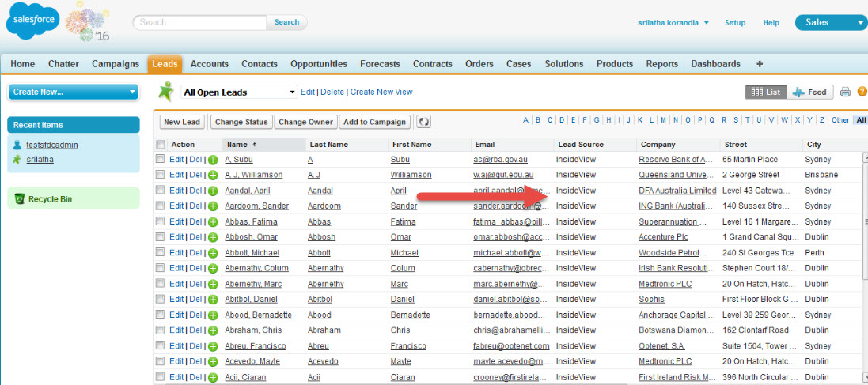This screenshot has width=868, height=385.
Task: Click Edit link for Abbosh, Omar
Action: 176,236
